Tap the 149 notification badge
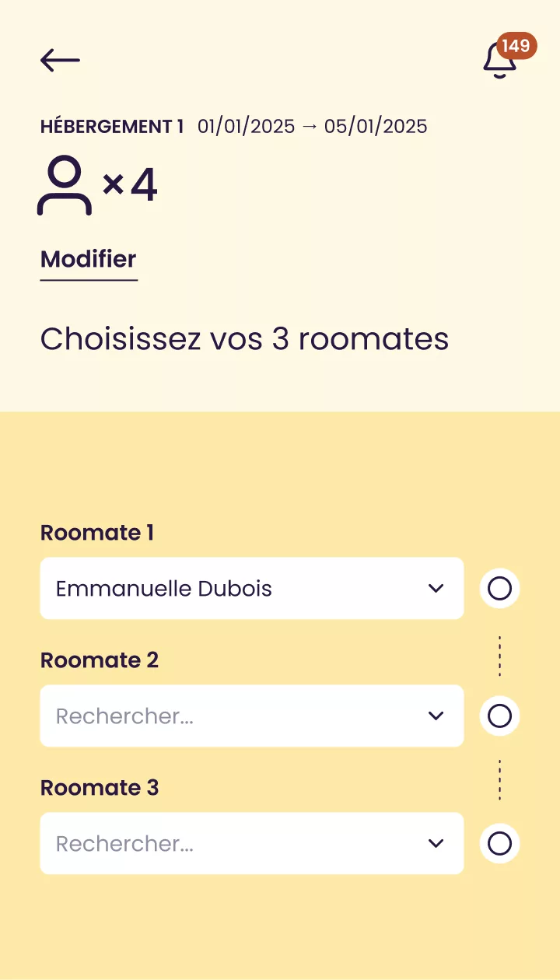The width and height of the screenshot is (560, 980). pyautogui.click(x=516, y=46)
